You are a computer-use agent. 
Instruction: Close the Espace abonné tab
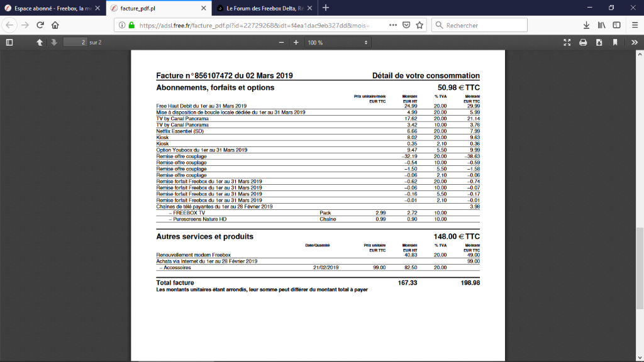(x=97, y=8)
